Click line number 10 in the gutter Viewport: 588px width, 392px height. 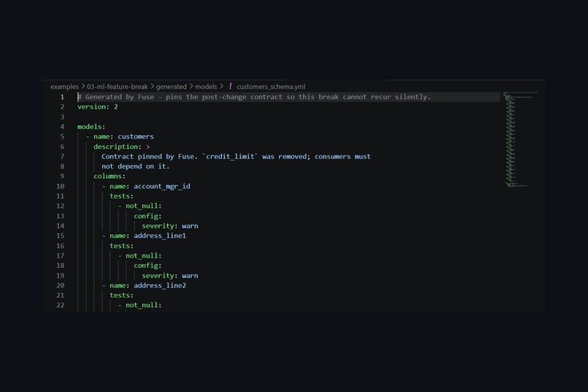click(61, 186)
